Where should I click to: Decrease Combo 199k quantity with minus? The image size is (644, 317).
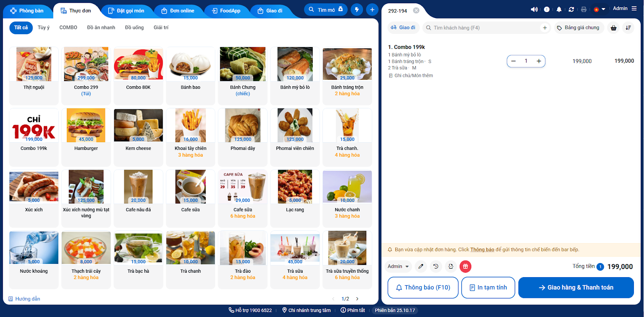(x=513, y=61)
